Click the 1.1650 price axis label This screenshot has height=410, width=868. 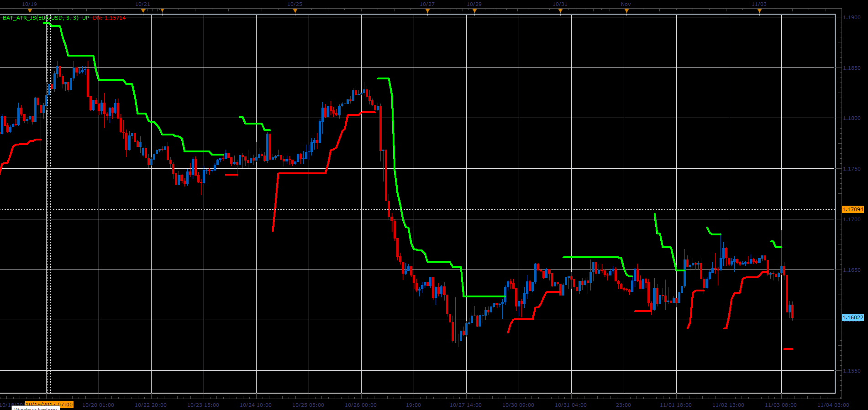pos(852,270)
